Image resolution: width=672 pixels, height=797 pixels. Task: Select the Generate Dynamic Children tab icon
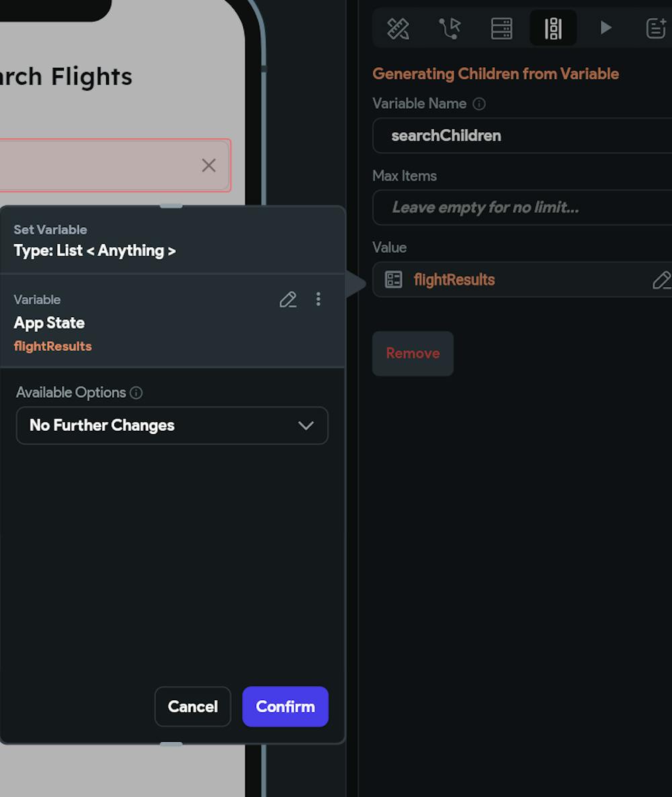(553, 28)
